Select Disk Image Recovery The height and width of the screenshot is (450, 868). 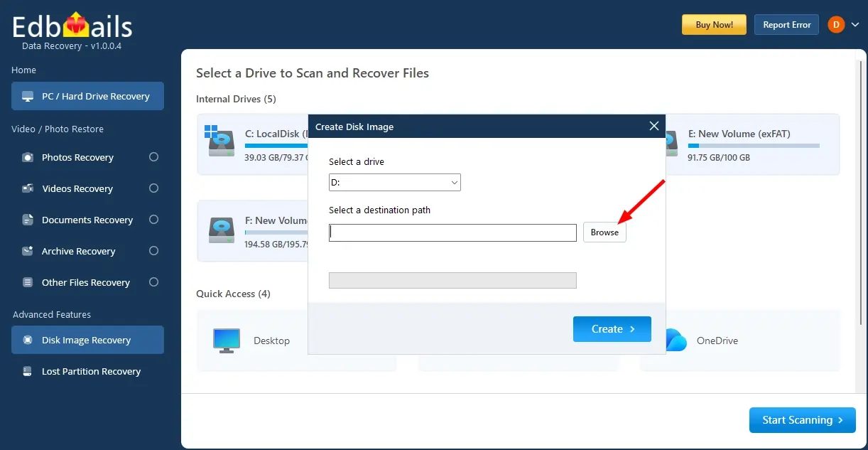coord(87,340)
